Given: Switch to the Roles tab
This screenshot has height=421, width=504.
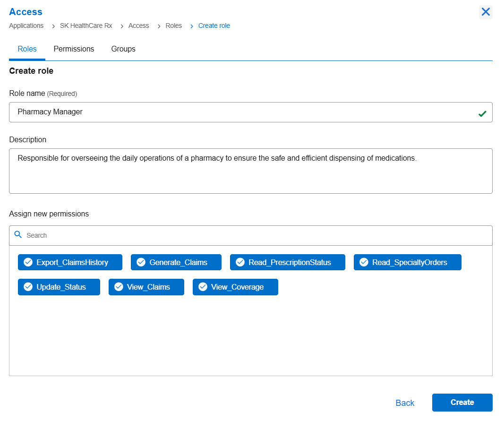Looking at the screenshot, I should tap(27, 49).
